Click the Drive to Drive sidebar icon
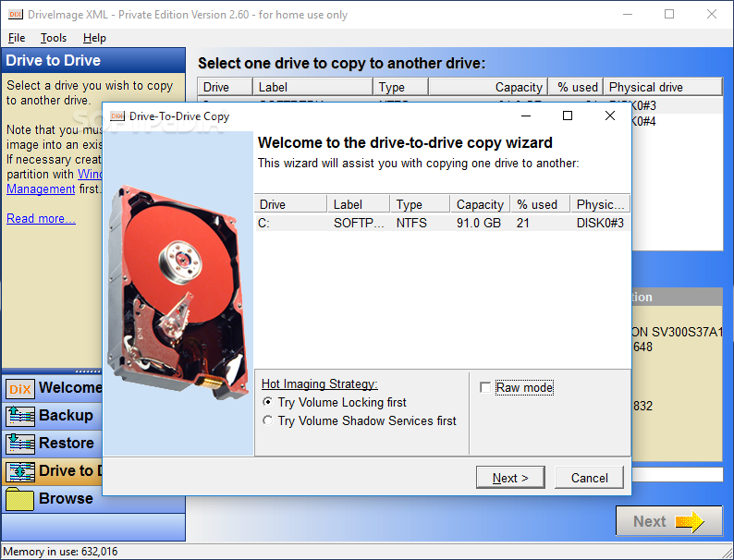This screenshot has height=560, width=734. [20, 471]
